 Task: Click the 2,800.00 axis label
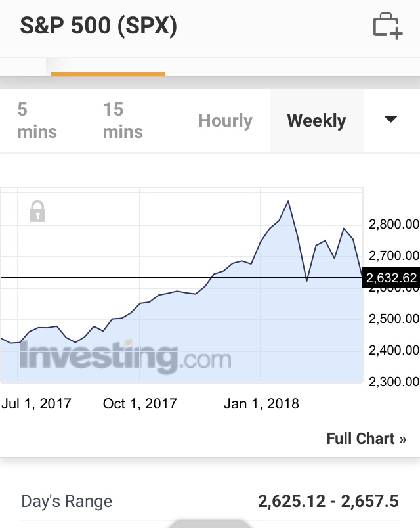pyautogui.click(x=394, y=224)
